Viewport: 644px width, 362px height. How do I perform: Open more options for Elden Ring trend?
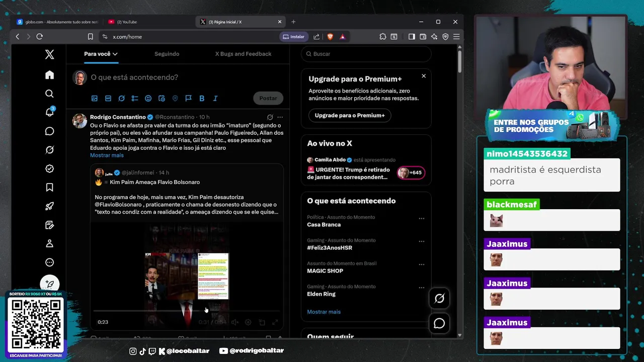point(422,288)
